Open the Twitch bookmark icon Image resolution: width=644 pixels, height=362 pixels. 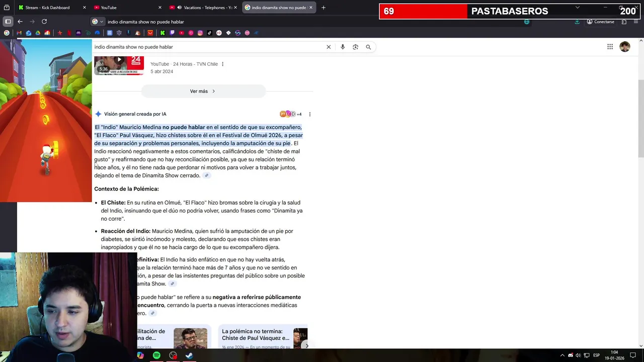click(x=172, y=33)
